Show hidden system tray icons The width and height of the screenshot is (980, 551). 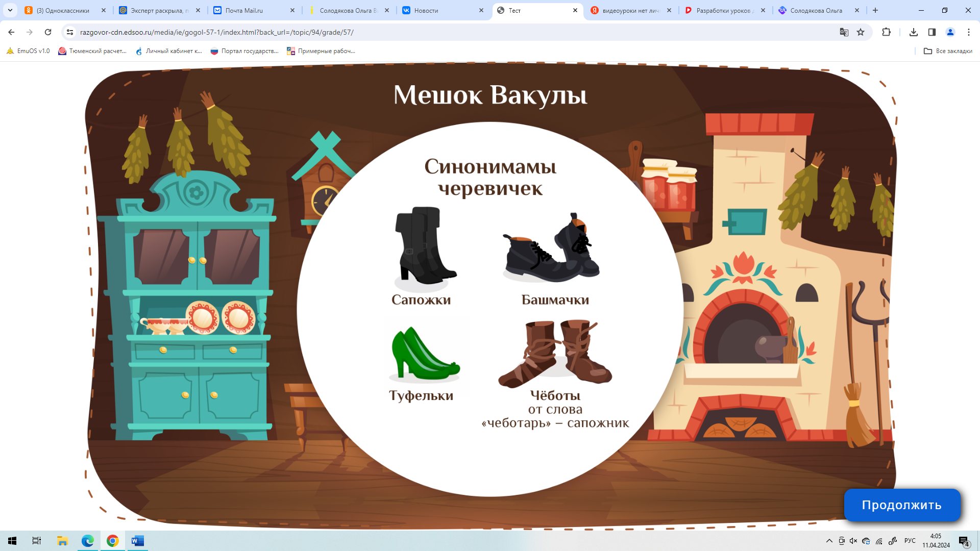pyautogui.click(x=829, y=541)
